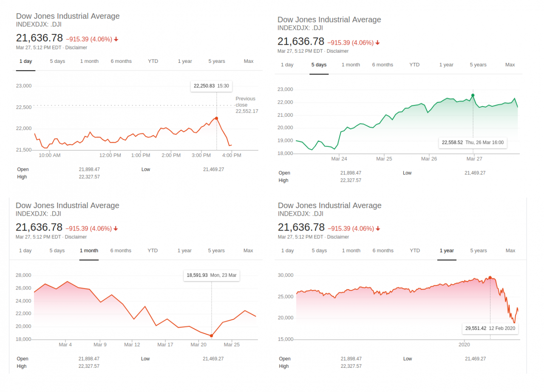Select the 12 Feb 2020 peak point on the 1-year chart
Screen dimensions: 544x392
tap(490, 278)
